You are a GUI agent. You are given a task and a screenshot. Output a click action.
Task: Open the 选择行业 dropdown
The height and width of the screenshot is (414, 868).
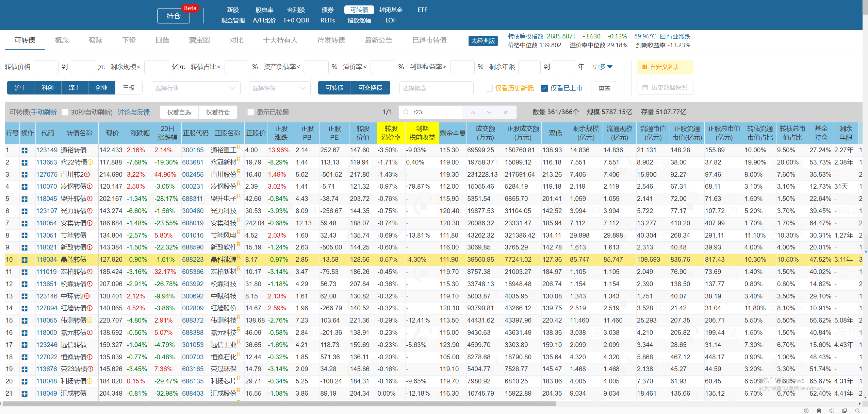pos(196,88)
